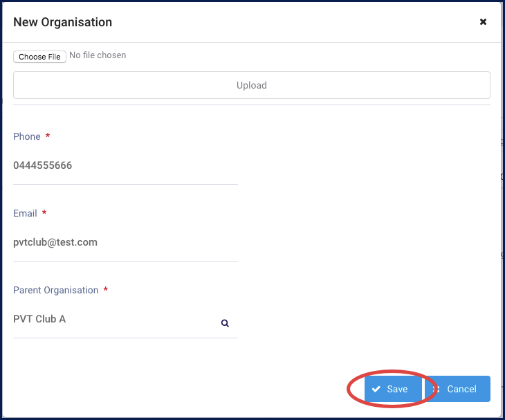Viewport: 505px width, 420px height.
Task: Close the New Organisation dialog
Action: point(483,21)
